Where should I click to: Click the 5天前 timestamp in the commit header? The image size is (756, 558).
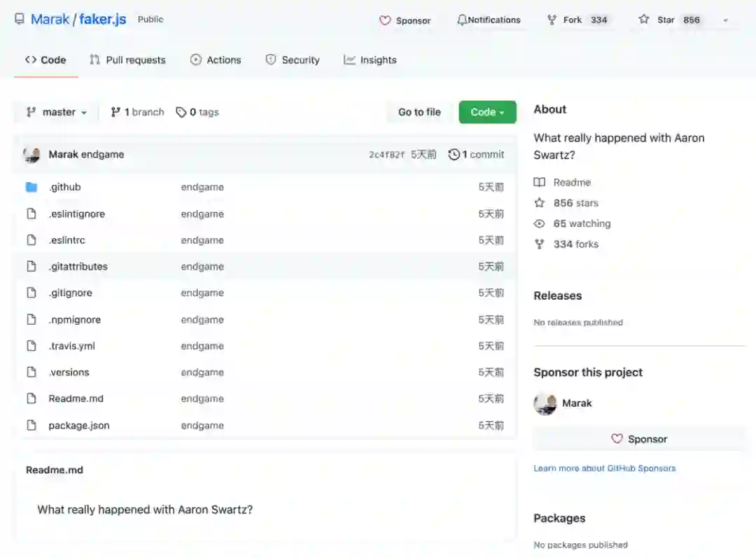[x=423, y=154]
